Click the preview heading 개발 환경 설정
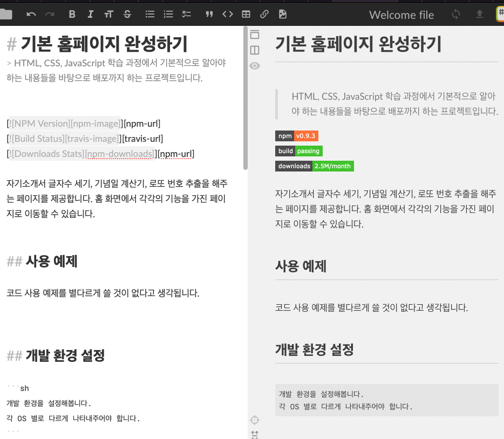This screenshot has width=504, height=439. click(x=315, y=349)
